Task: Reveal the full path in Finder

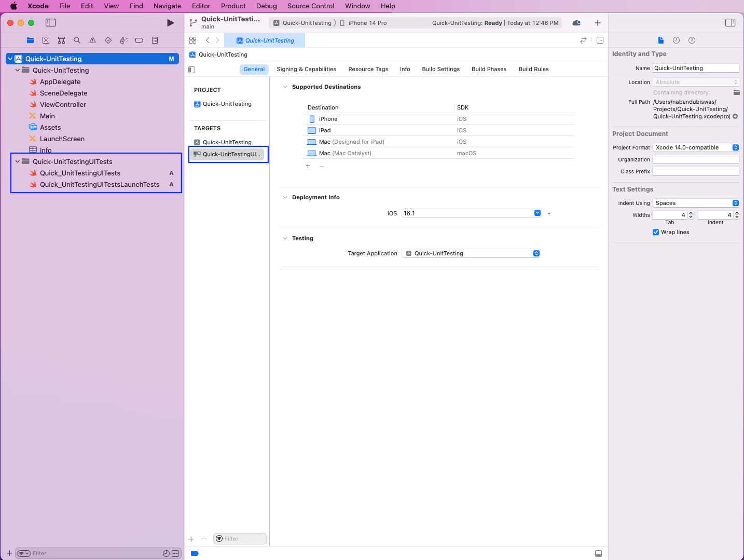Action: [735, 116]
